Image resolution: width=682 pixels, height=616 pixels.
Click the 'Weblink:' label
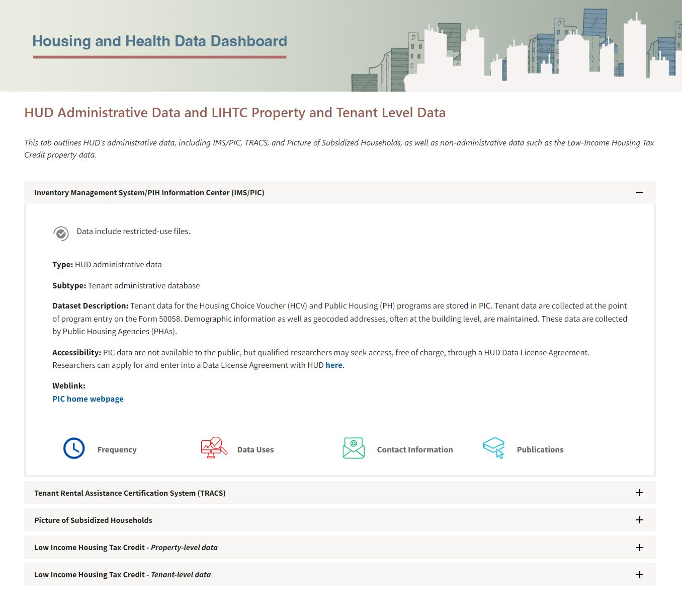69,386
